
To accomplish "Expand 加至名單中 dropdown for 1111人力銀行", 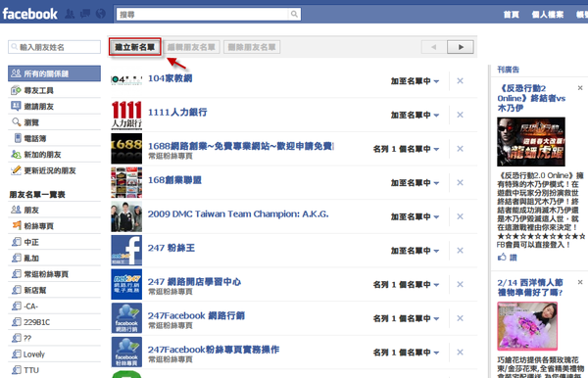I will tap(415, 115).
